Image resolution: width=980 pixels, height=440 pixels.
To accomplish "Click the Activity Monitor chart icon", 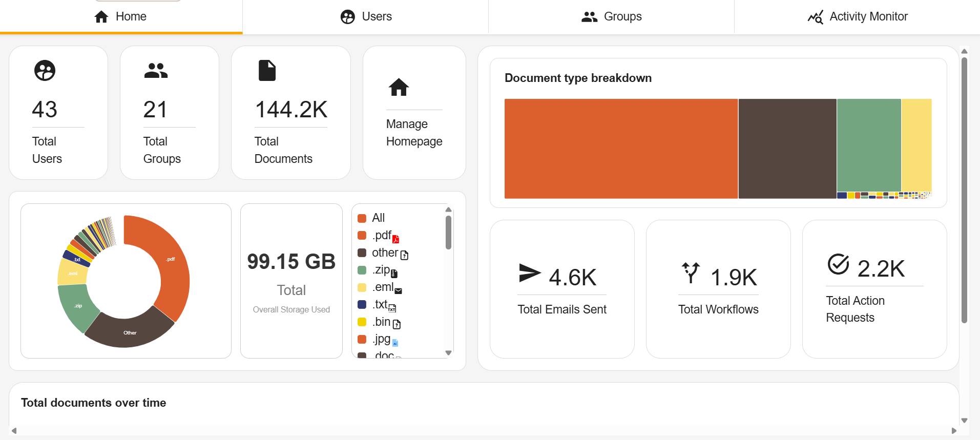I will [x=816, y=17].
